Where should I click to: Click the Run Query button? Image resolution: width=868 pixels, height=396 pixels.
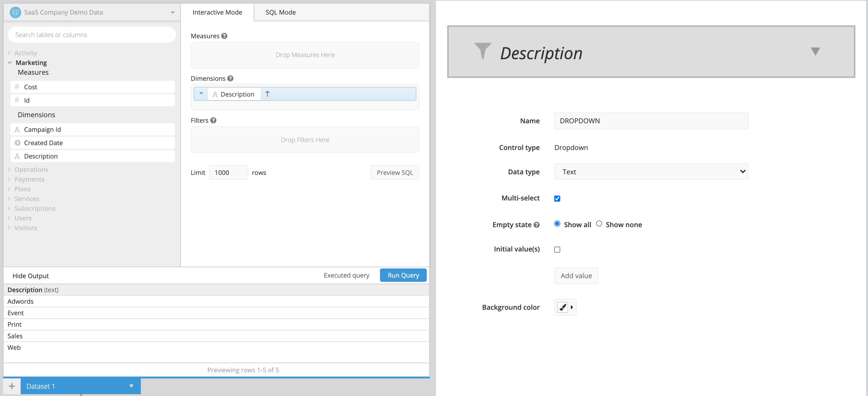[x=403, y=275]
